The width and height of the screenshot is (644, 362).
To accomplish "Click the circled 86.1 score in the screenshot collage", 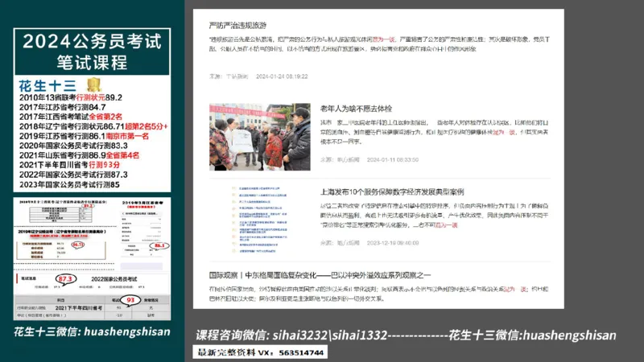I will (159, 245).
